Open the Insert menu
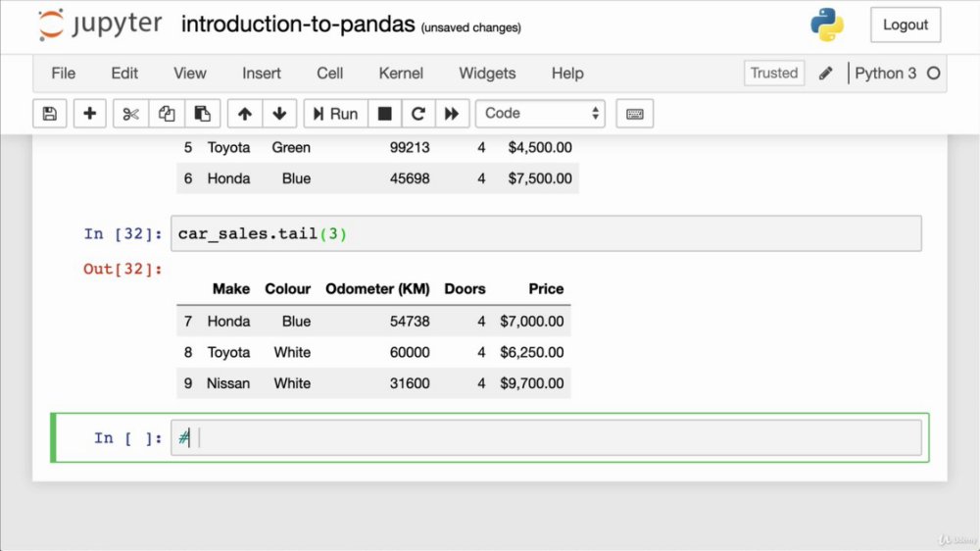The height and width of the screenshot is (551, 980). [262, 74]
